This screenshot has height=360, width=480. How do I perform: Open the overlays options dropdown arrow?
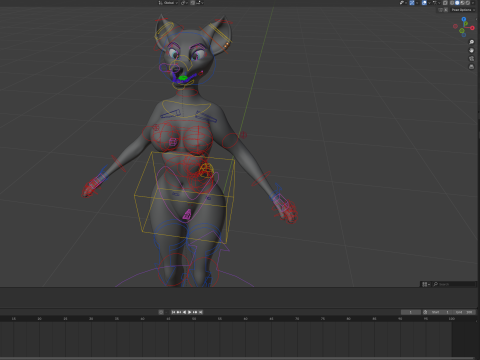coord(429,3)
